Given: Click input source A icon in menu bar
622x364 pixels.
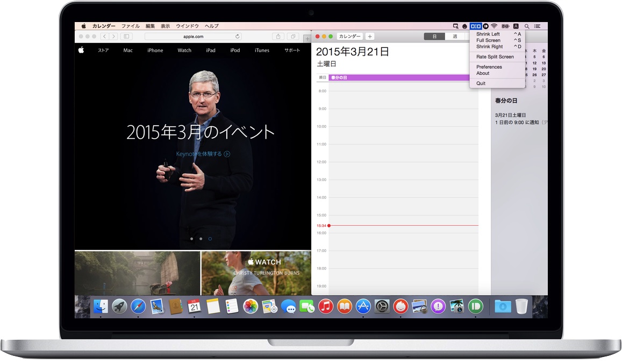Looking at the screenshot, I should (x=516, y=26).
